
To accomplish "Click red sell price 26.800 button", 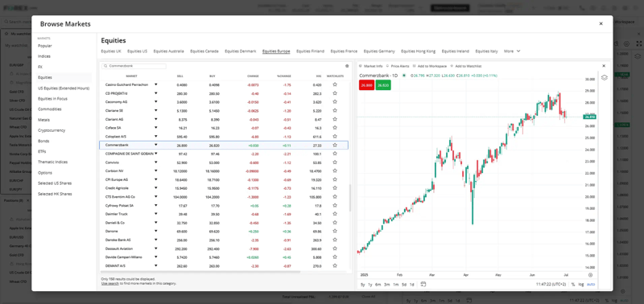I will point(366,85).
